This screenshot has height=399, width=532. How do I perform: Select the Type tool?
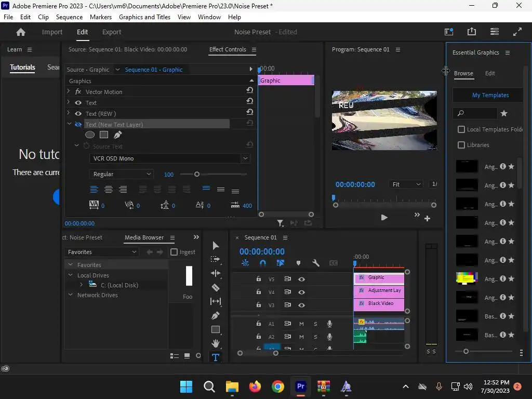[x=216, y=357]
